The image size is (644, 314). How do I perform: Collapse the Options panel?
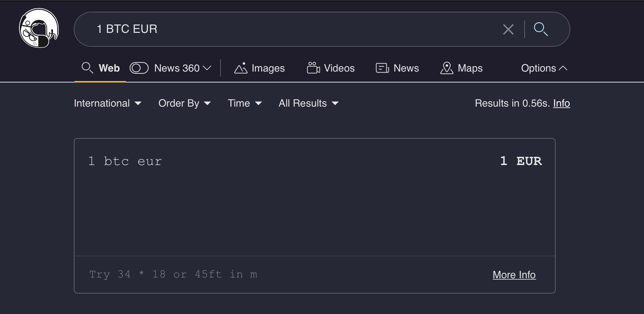(544, 68)
